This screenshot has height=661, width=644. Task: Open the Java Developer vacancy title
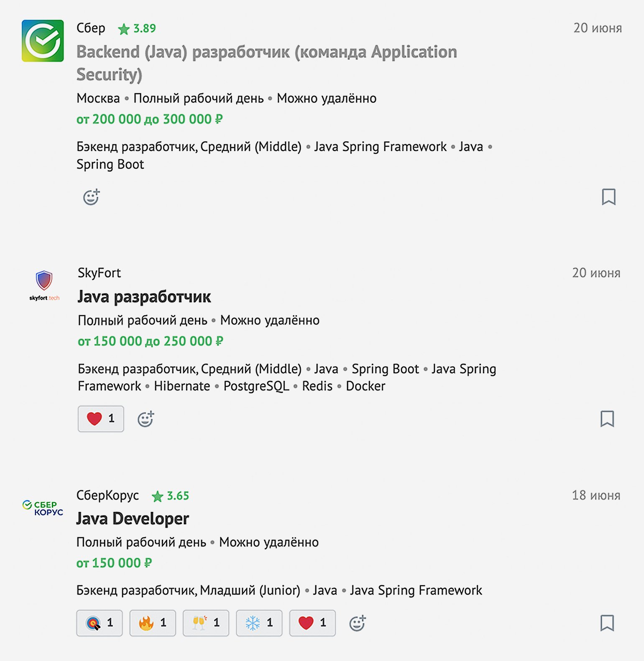[133, 519]
